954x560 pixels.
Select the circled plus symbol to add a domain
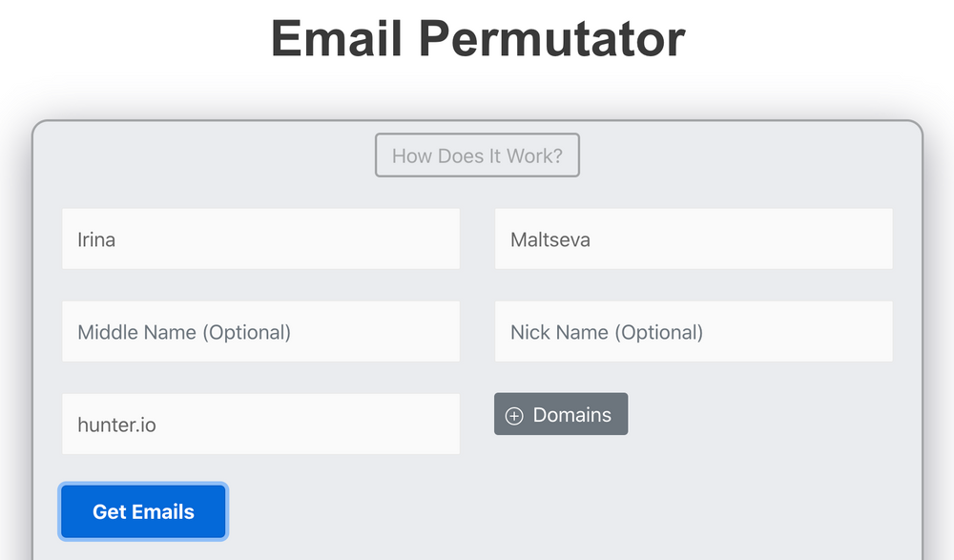tap(515, 414)
